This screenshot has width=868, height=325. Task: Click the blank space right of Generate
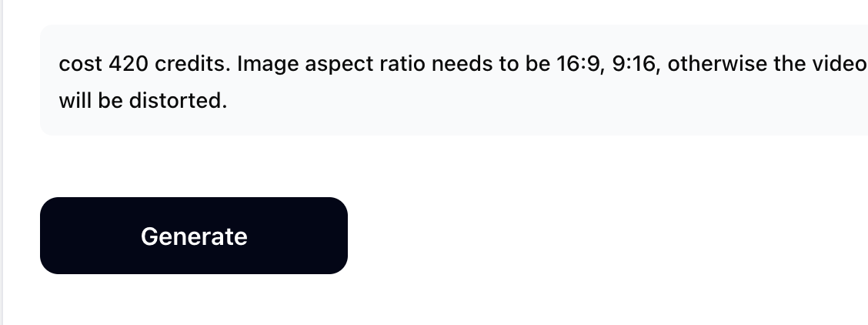coord(577,236)
